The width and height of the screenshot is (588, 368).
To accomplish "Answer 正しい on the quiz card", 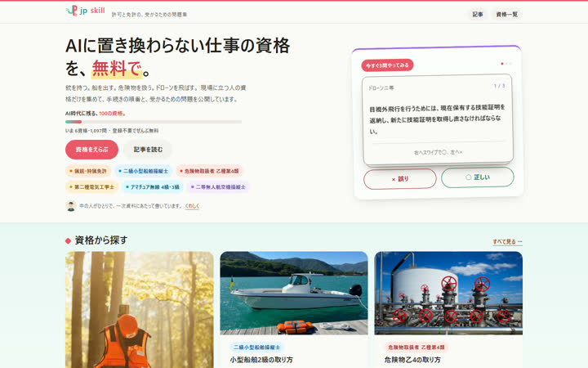I will click(x=478, y=177).
